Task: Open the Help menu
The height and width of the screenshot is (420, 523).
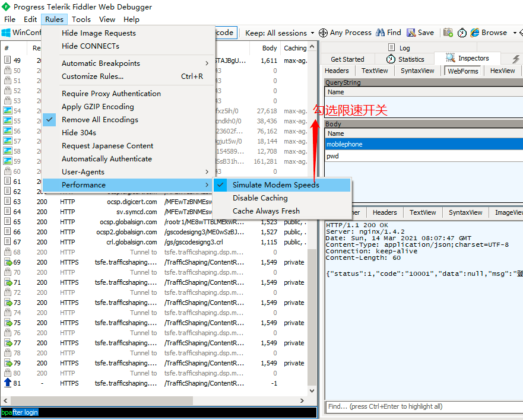Action: pos(131,20)
